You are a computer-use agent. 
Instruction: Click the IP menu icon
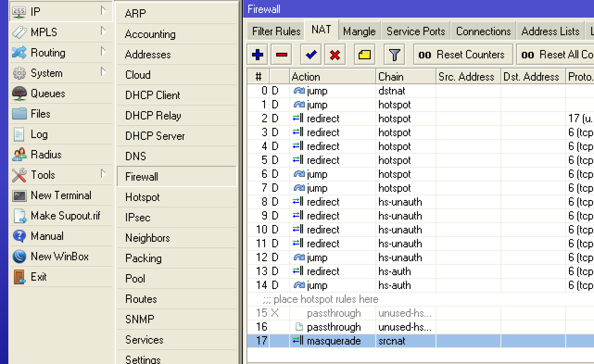tap(19, 12)
